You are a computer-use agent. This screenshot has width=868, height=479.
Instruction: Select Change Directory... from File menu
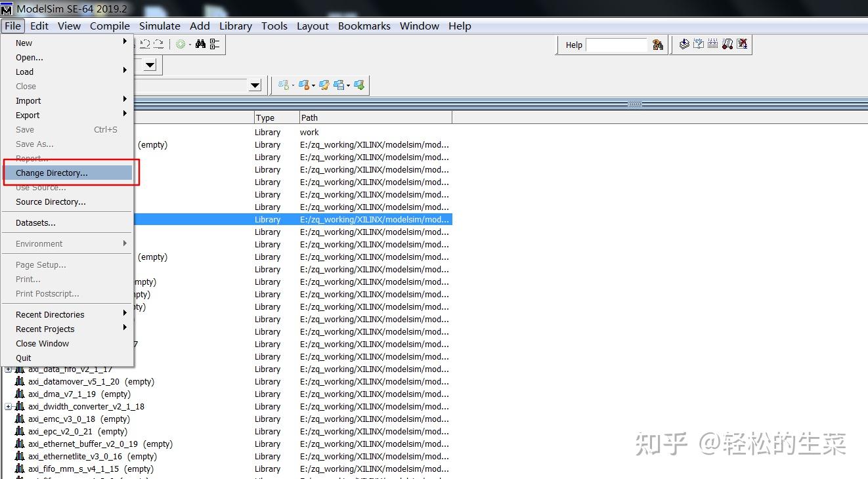(x=68, y=173)
